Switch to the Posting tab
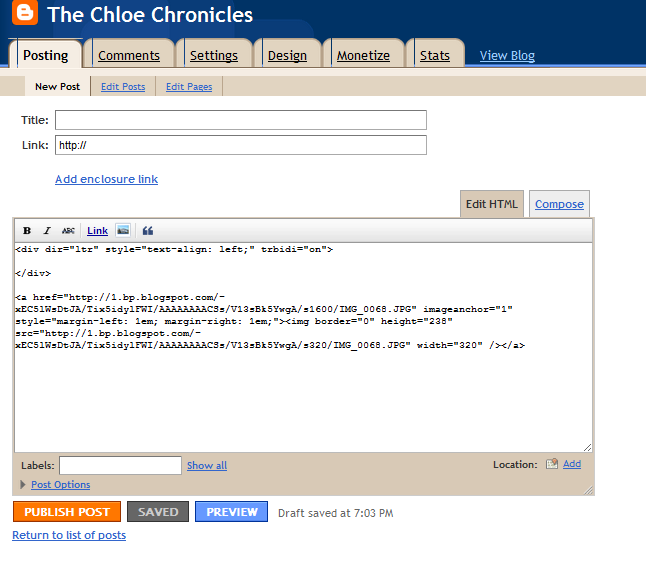This screenshot has height=576, width=646. [x=45, y=55]
